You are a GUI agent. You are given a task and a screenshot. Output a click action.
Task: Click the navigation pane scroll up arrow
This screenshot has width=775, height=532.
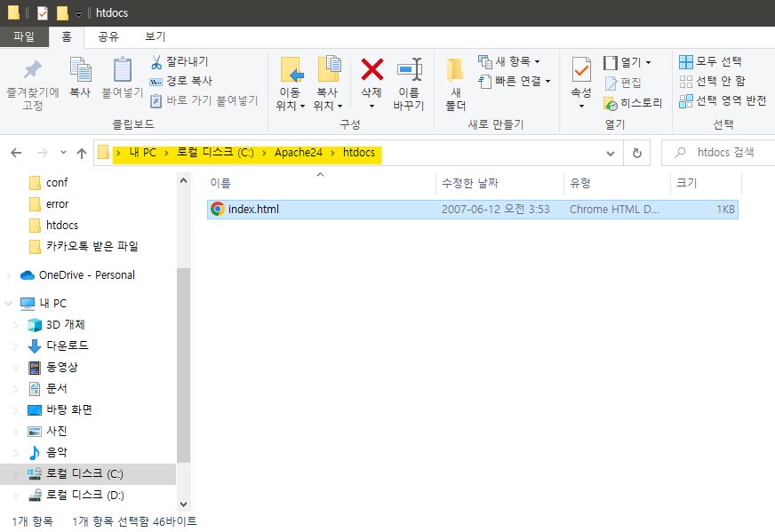(x=183, y=181)
